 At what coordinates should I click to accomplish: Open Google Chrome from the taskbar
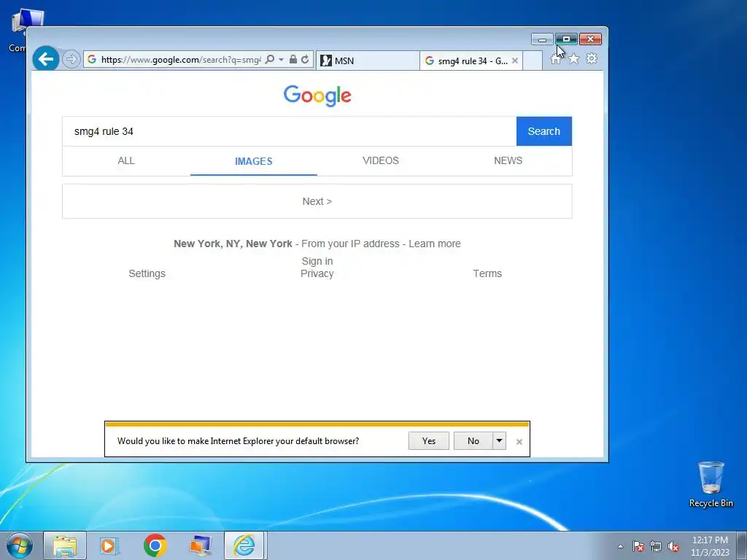tap(155, 545)
